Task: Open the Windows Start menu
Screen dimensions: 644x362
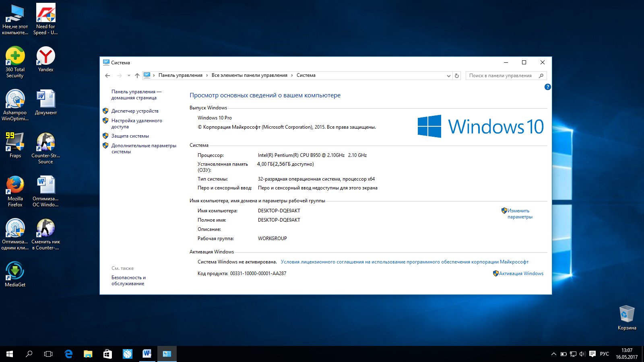Action: 10,354
